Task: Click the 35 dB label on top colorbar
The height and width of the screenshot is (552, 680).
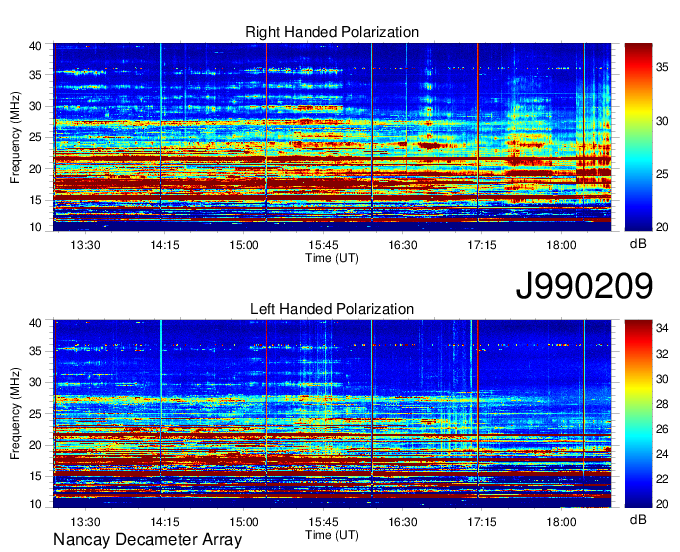Action: [662, 67]
